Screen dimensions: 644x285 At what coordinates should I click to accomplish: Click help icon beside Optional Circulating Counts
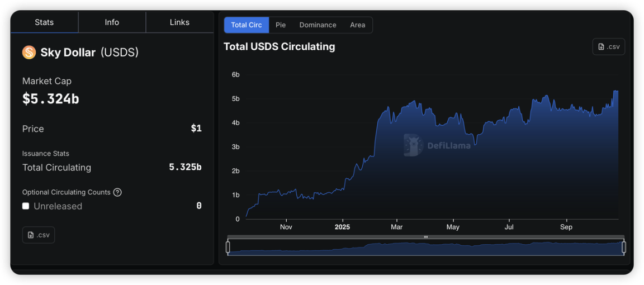(x=117, y=192)
